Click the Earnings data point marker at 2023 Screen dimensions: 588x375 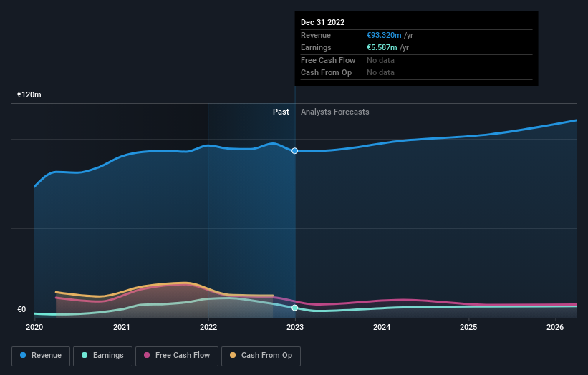(295, 308)
